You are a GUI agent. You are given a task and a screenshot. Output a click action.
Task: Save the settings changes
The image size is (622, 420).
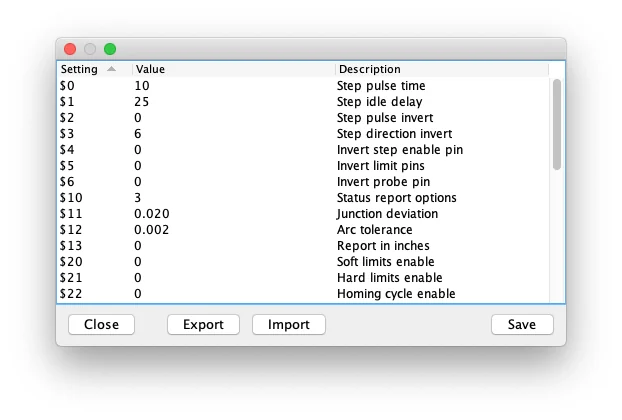pyautogui.click(x=522, y=324)
